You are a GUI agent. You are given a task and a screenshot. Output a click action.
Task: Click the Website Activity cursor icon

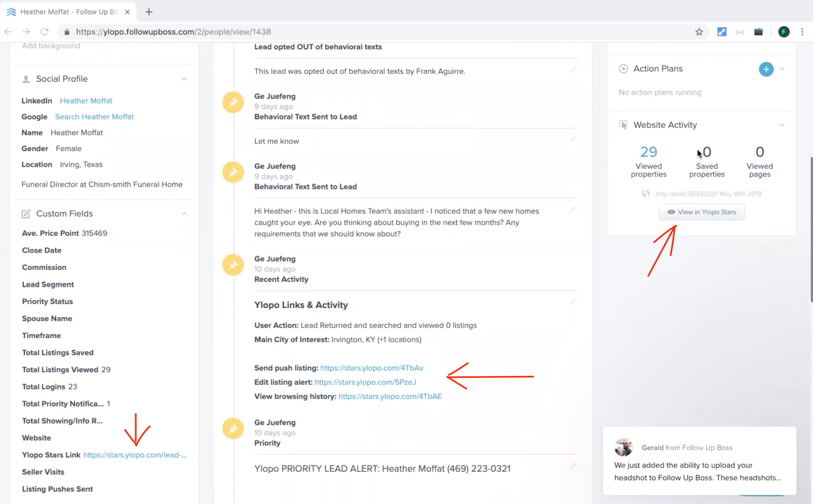623,125
